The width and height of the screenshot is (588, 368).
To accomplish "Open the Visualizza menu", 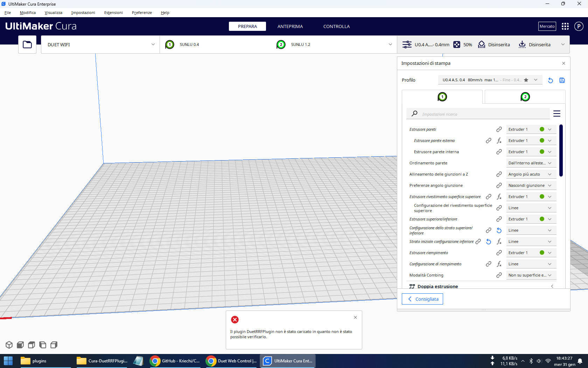I will (x=54, y=13).
